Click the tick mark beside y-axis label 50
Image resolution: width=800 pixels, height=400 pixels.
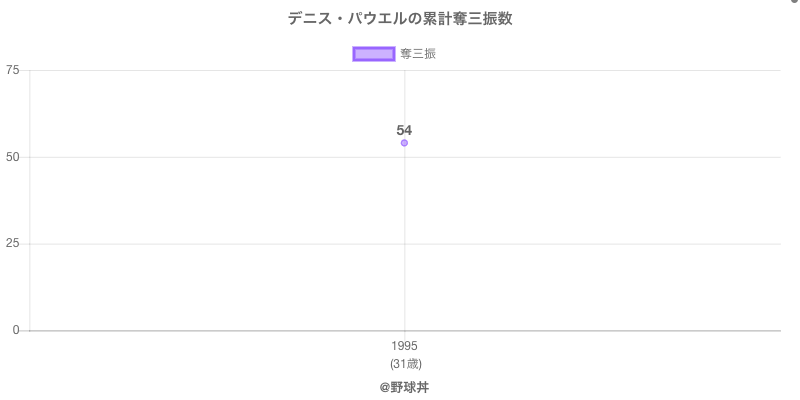pyautogui.click(x=25, y=157)
